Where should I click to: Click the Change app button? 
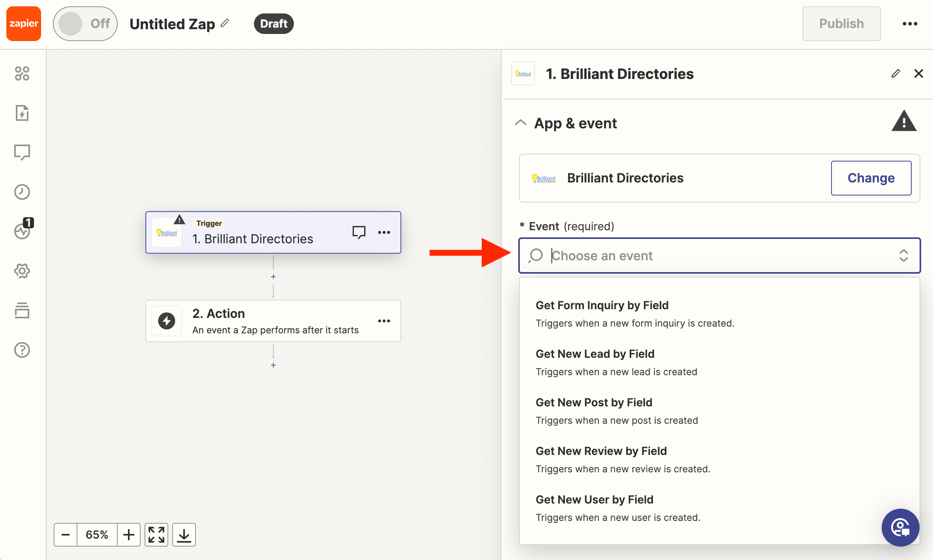click(871, 178)
